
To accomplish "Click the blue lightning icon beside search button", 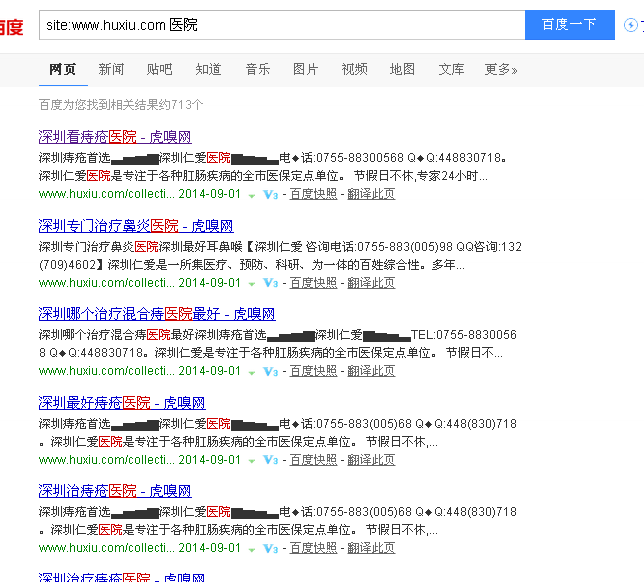I will pos(630,25).
